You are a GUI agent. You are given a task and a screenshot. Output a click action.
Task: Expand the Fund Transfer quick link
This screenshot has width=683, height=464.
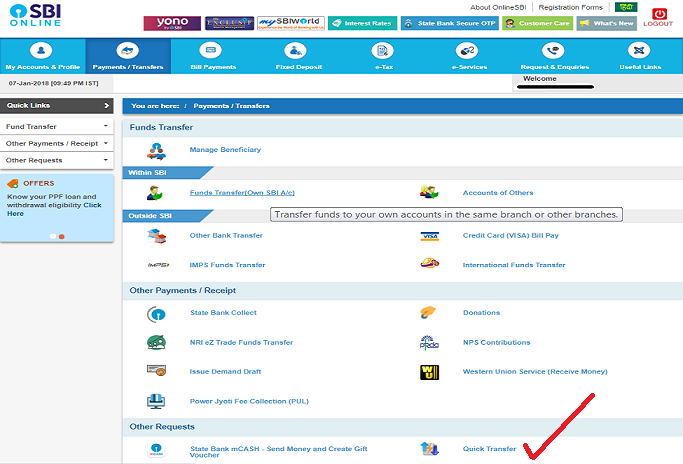coord(57,126)
